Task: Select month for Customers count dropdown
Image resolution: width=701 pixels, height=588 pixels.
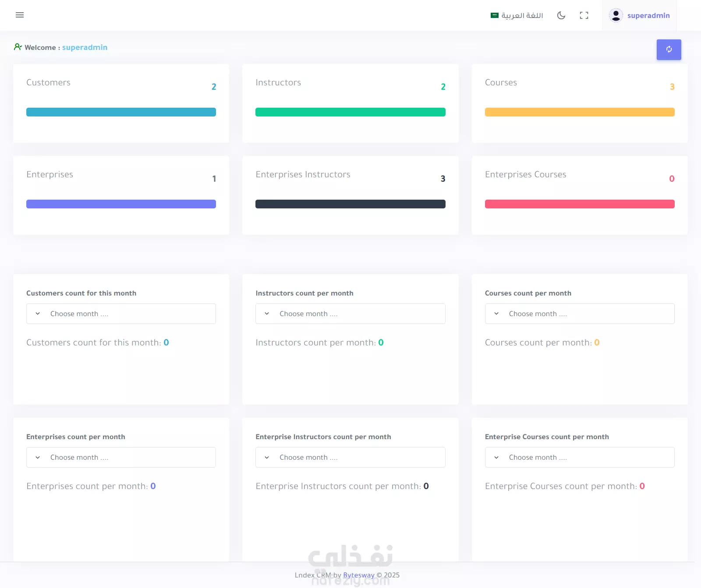Action: 121,314
